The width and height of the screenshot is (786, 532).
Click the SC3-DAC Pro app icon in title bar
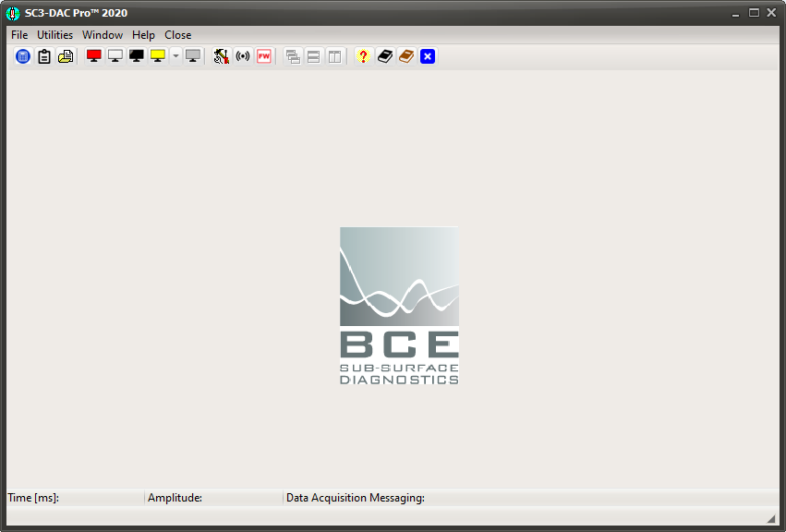[13, 13]
